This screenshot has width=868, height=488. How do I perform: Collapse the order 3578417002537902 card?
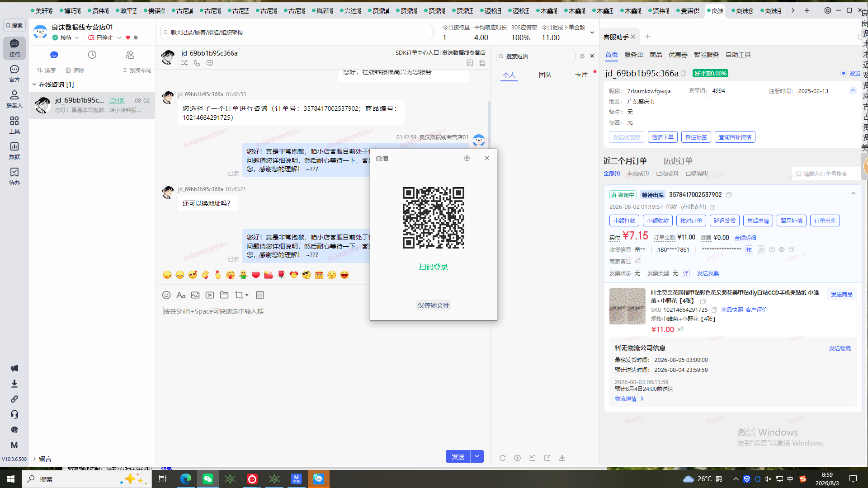(x=854, y=194)
